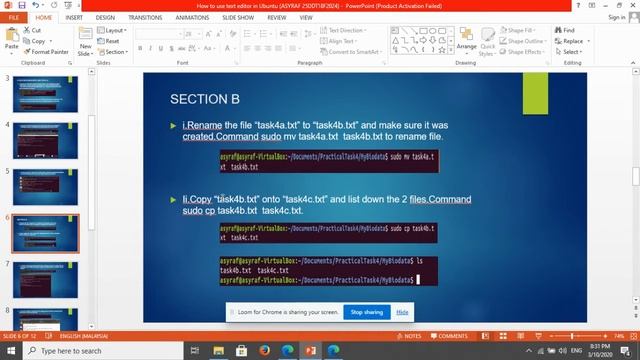Screen dimensions: 640x360
Task: Open Quick Styles gallery
Action: click(x=487, y=42)
